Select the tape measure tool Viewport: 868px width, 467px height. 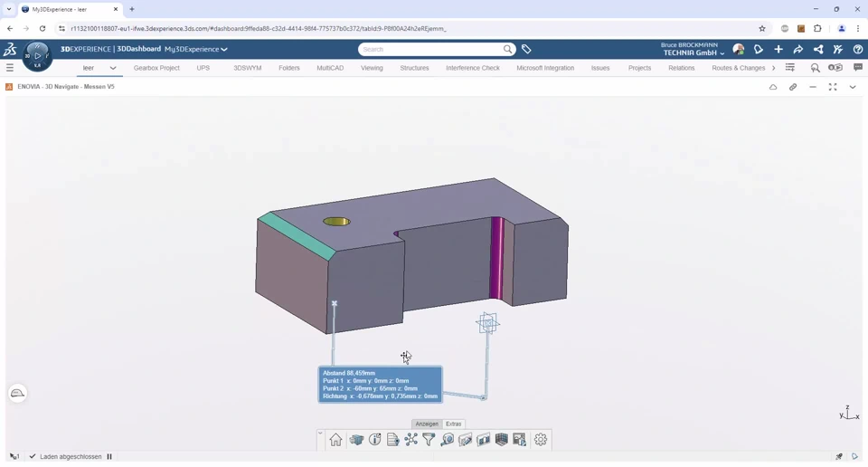pyautogui.click(x=448, y=440)
